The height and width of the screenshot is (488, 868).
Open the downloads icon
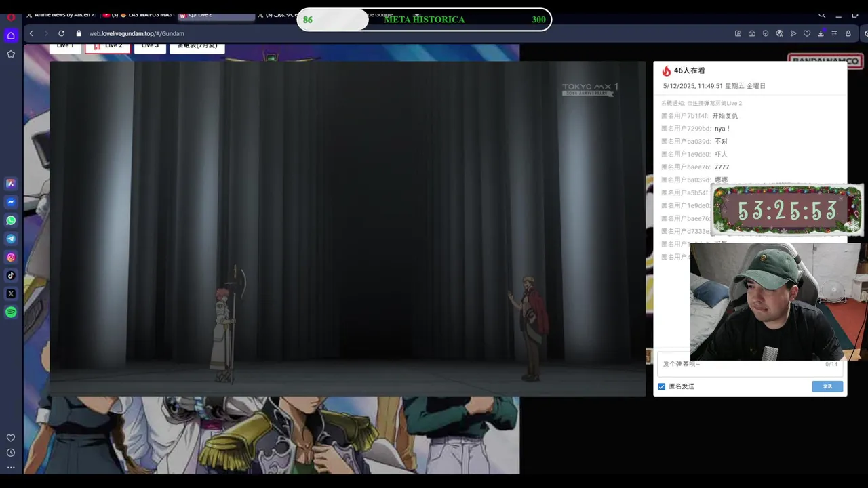click(x=821, y=33)
